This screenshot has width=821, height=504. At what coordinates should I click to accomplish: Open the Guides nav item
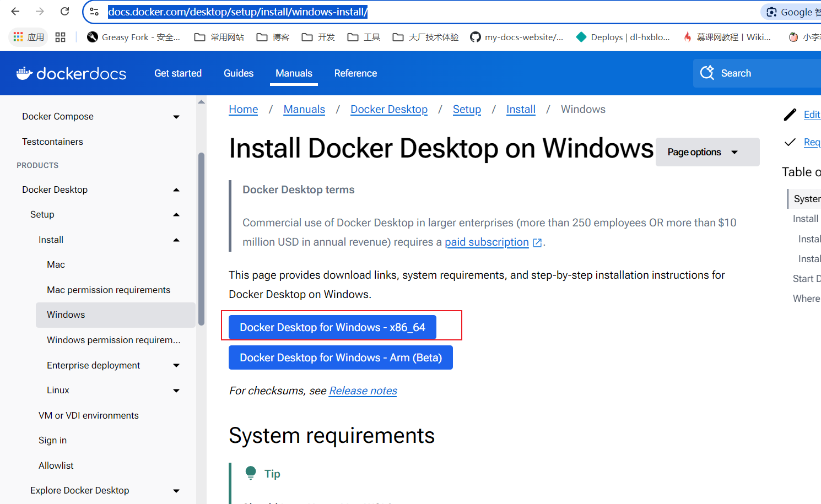coord(239,73)
